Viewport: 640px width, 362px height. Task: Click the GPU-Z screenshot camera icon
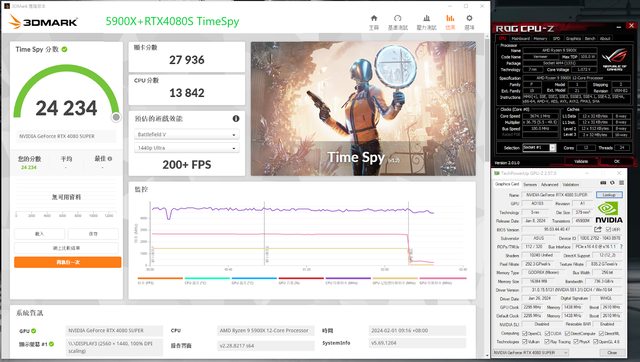603,183
